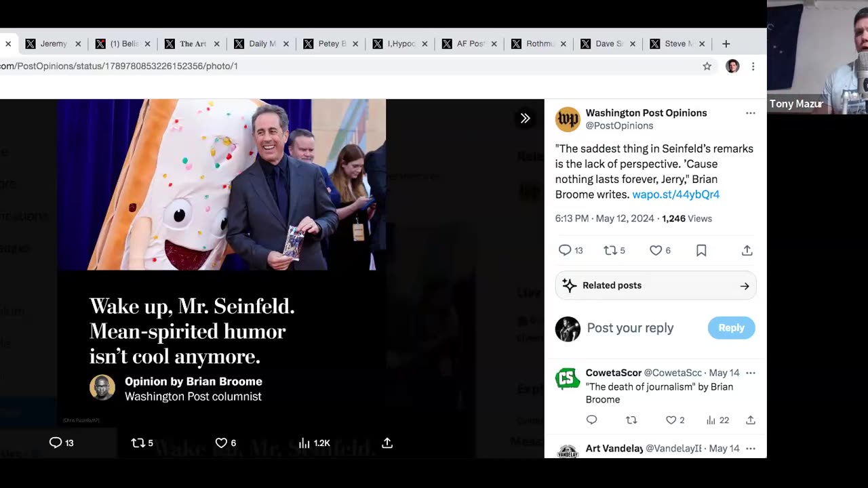Open CowetaScor's profile avatar
This screenshot has width=868, height=488.
click(x=568, y=378)
